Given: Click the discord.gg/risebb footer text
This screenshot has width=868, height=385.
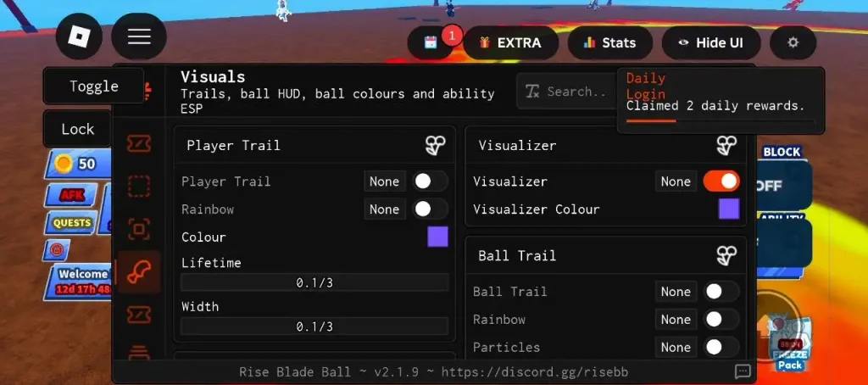Looking at the screenshot, I should click(535, 371).
